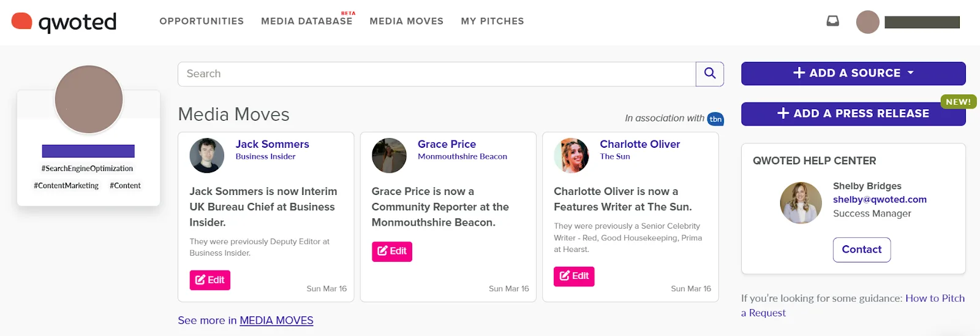Click the Contact button
The width and height of the screenshot is (980, 336).
862,250
